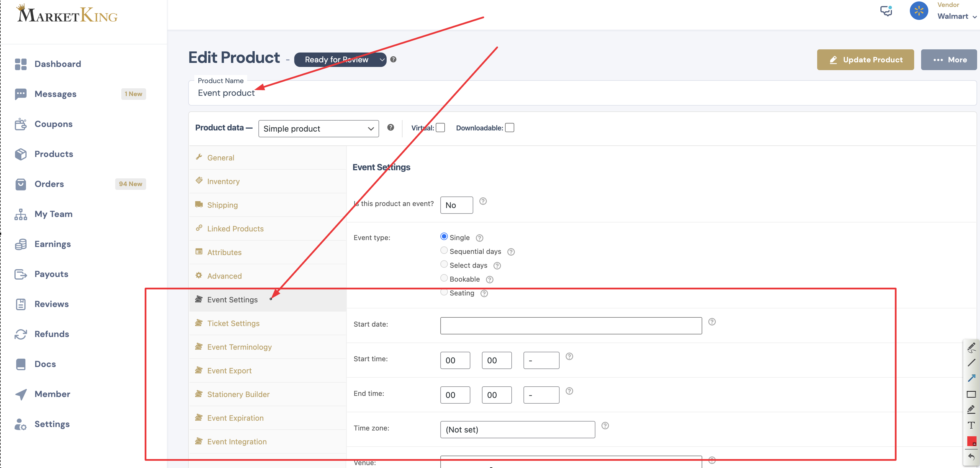Enable the Virtual checkbox
The height and width of the screenshot is (468, 980).
pos(440,128)
